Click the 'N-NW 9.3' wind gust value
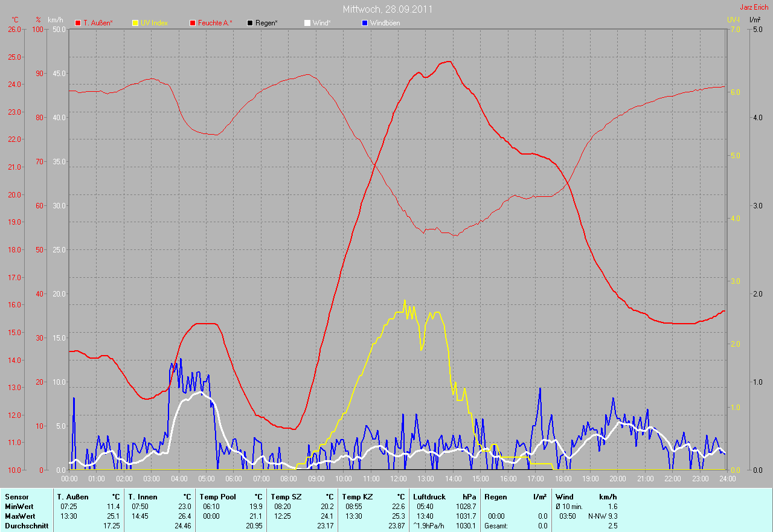 pyautogui.click(x=603, y=516)
